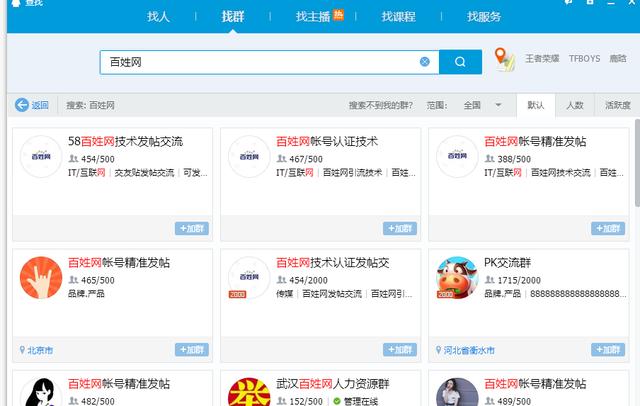Screen dimensions: 640x406
Task: Click the 百姓网发帖交流 tag
Action: [x=332, y=294]
